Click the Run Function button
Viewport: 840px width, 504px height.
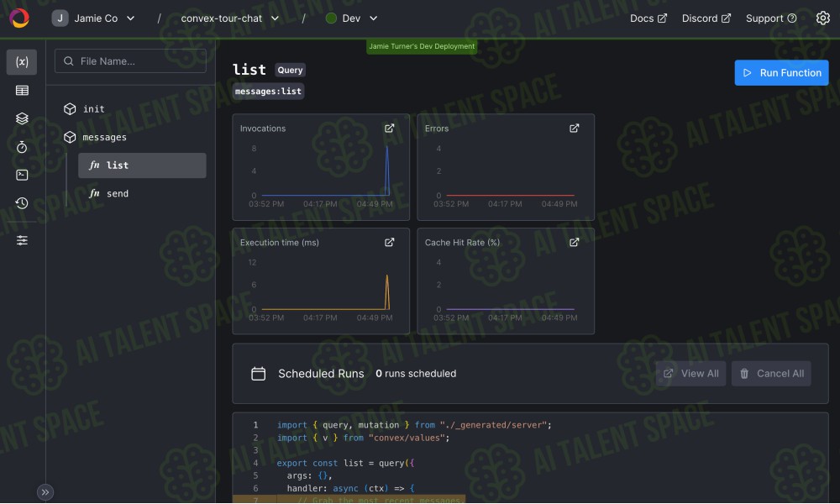pyautogui.click(x=781, y=73)
